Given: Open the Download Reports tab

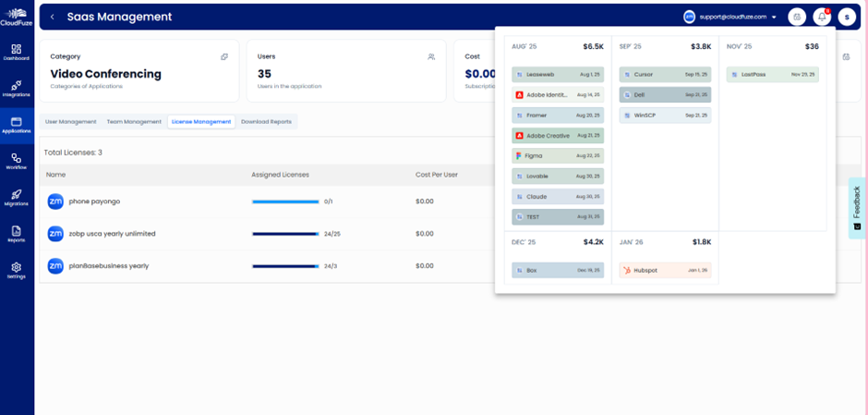Looking at the screenshot, I should tap(266, 121).
